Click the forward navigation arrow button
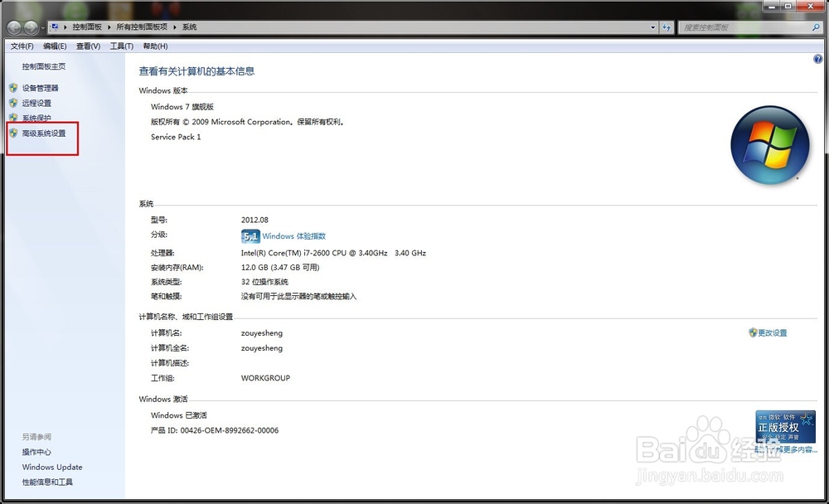 (x=32, y=27)
